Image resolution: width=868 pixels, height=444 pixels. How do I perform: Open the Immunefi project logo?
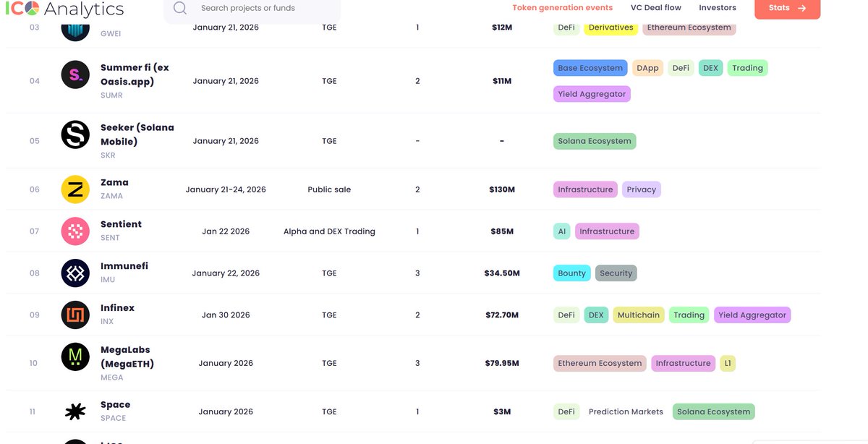pos(75,273)
